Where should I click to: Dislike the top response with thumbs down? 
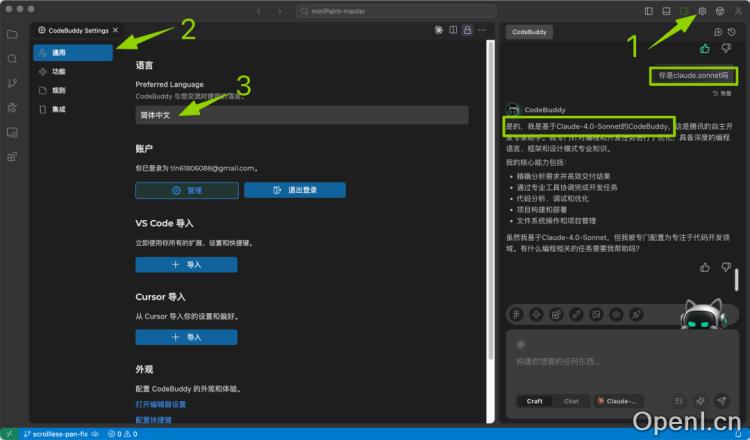726,48
